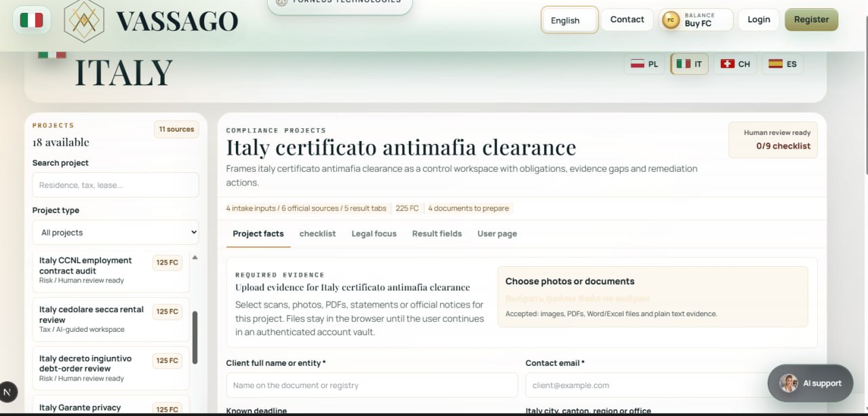Click the round N badge icon

coord(7,392)
